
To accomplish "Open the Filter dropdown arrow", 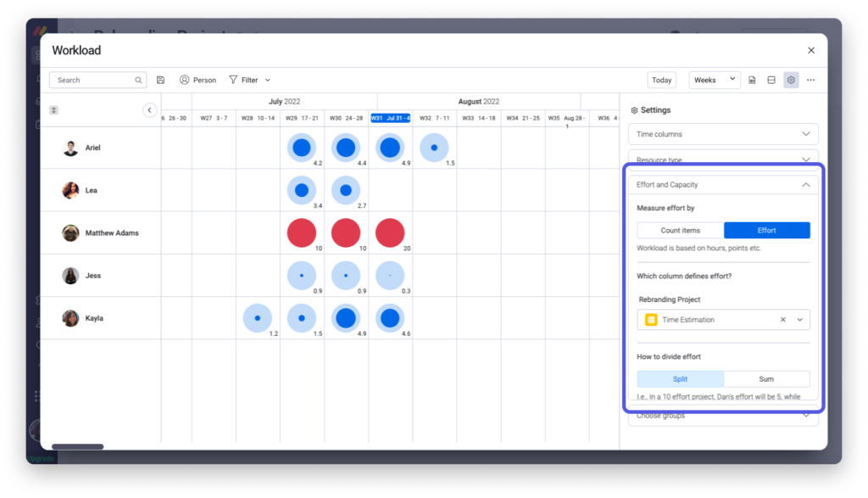I will tap(268, 81).
